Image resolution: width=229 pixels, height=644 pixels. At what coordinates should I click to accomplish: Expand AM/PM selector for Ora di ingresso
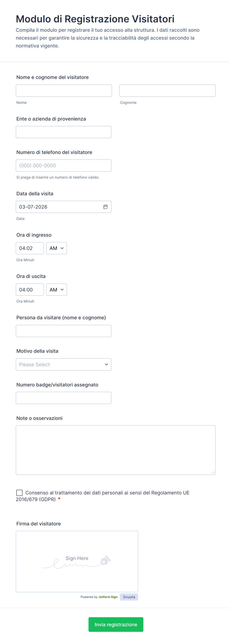tap(57, 248)
